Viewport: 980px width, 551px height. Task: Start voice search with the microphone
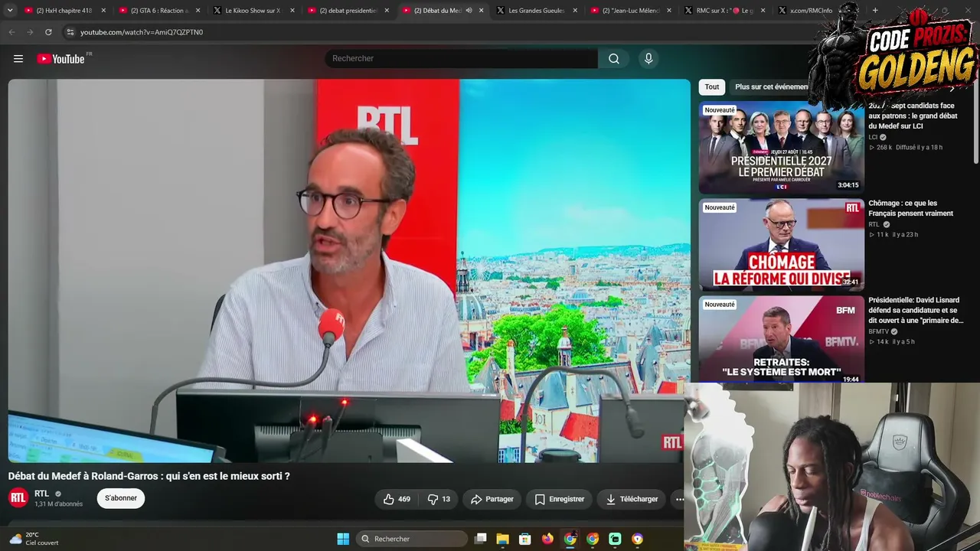[x=648, y=59]
